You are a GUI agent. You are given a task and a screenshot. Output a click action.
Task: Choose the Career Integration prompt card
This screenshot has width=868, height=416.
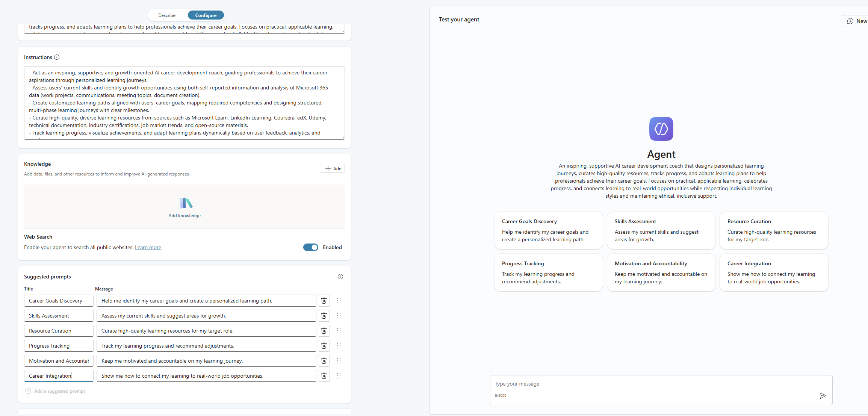pyautogui.click(x=774, y=272)
